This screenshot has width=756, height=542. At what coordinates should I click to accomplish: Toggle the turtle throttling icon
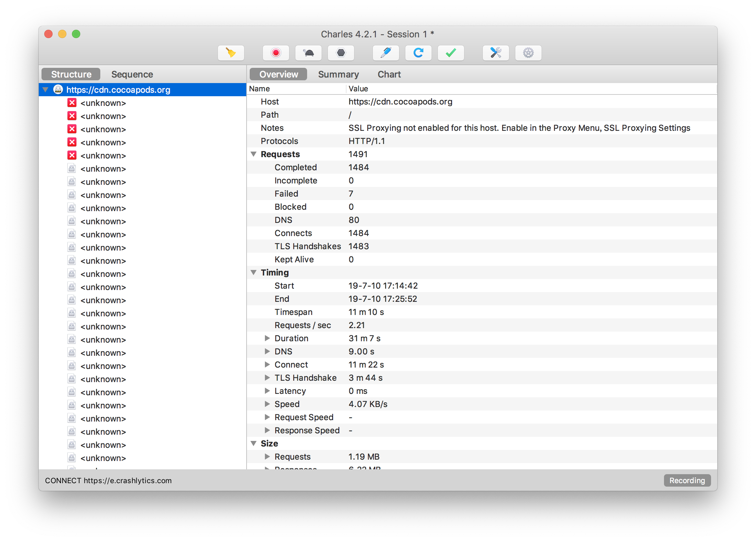pyautogui.click(x=308, y=53)
